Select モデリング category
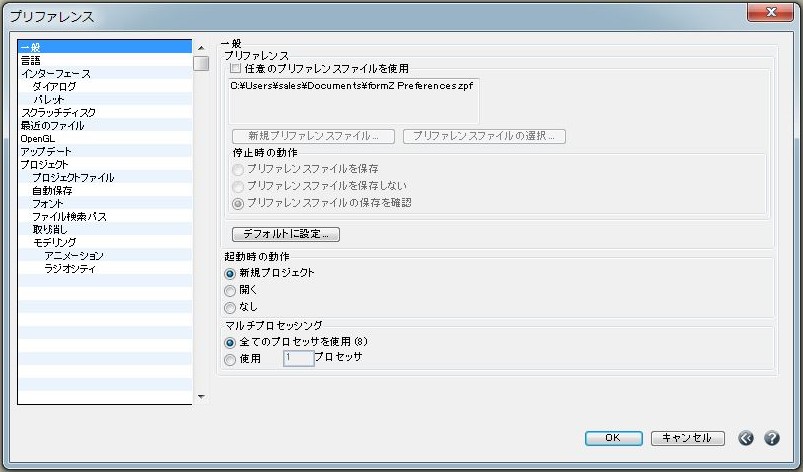 click(105, 242)
